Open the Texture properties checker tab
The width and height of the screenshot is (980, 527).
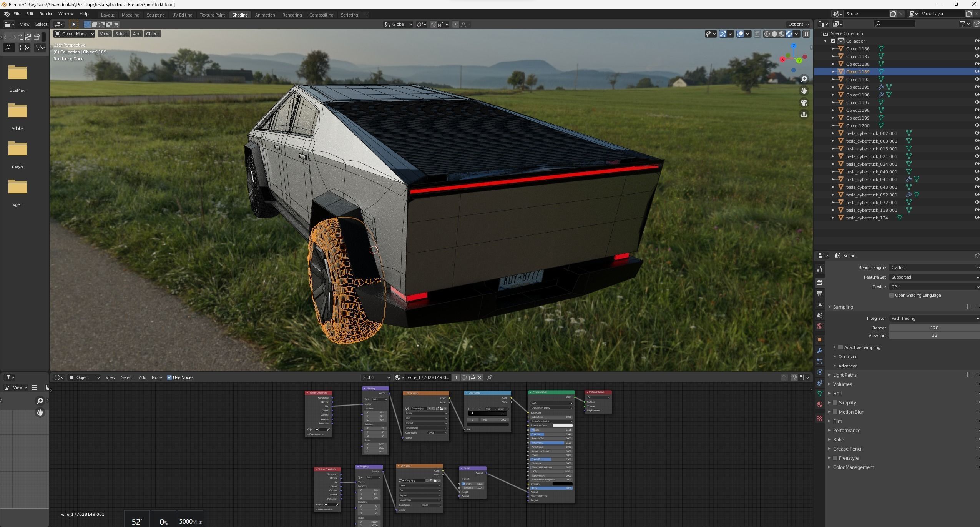tap(819, 418)
